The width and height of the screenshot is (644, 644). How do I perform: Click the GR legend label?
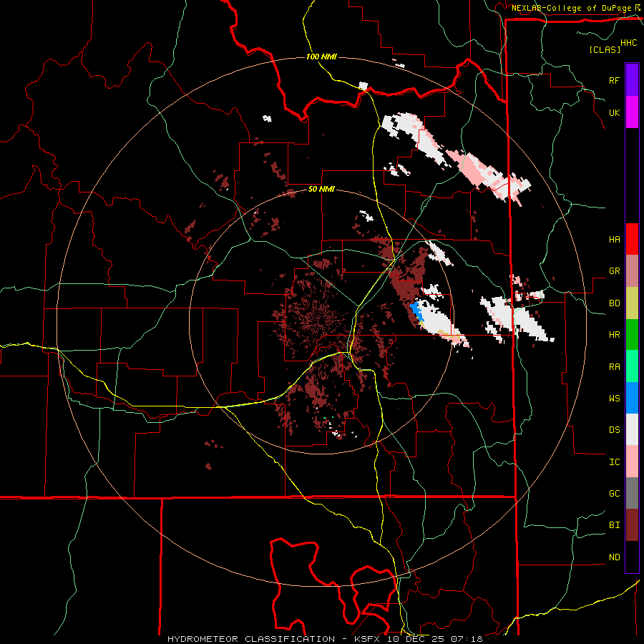[614, 271]
